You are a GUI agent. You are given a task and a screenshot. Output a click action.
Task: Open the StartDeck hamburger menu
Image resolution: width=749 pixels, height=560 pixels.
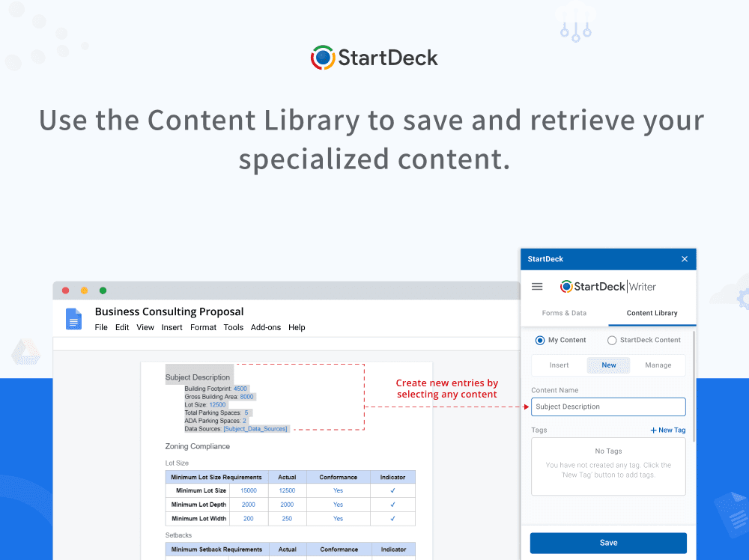pos(537,287)
